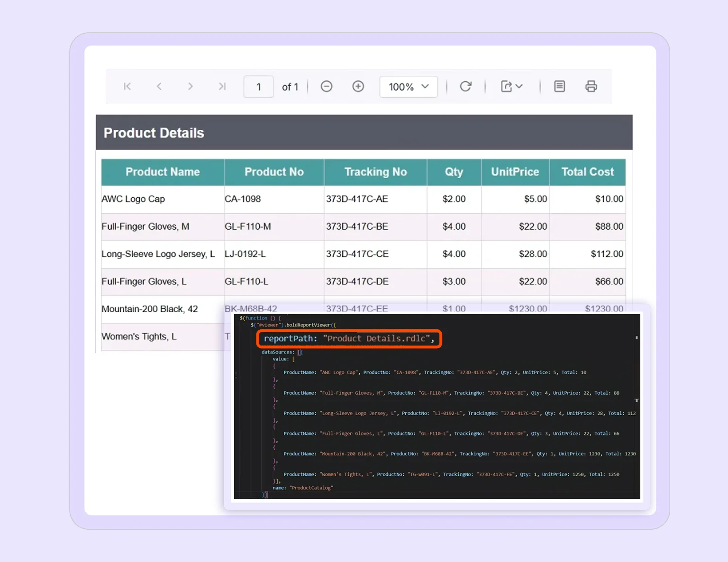Navigate to the first page
Viewport: 728px width, 562px height.
(127, 86)
